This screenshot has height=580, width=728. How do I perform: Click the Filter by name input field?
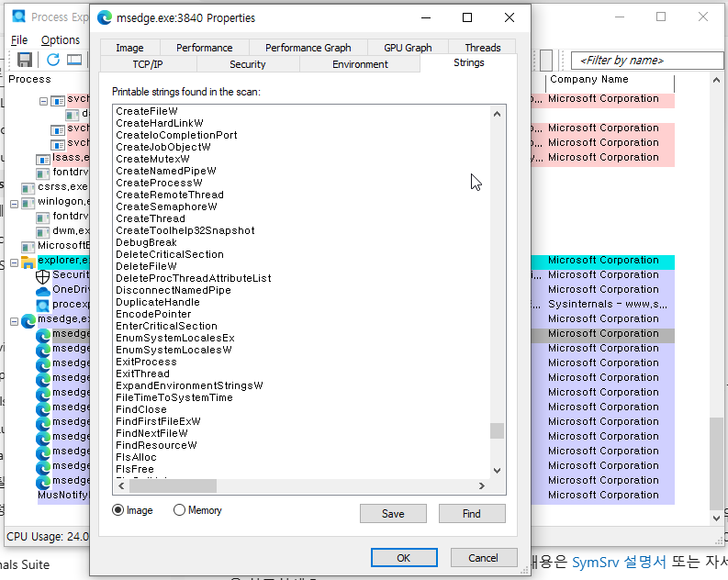pyautogui.click(x=646, y=61)
